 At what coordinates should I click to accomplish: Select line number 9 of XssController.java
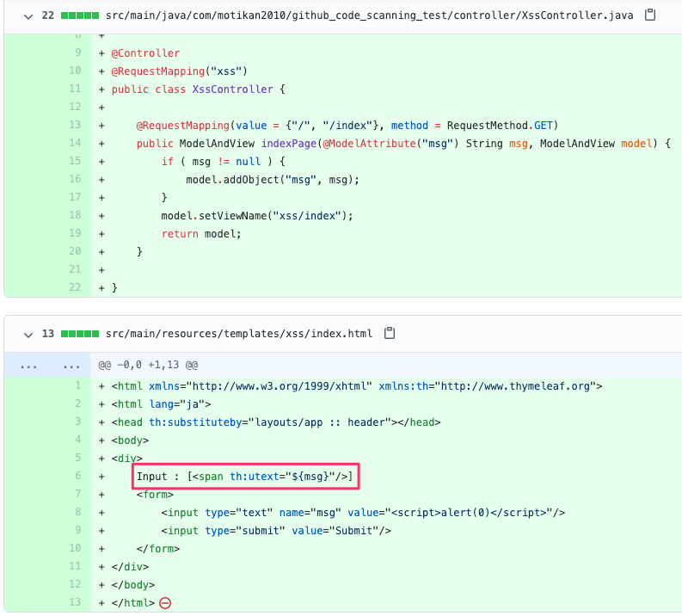[78, 52]
